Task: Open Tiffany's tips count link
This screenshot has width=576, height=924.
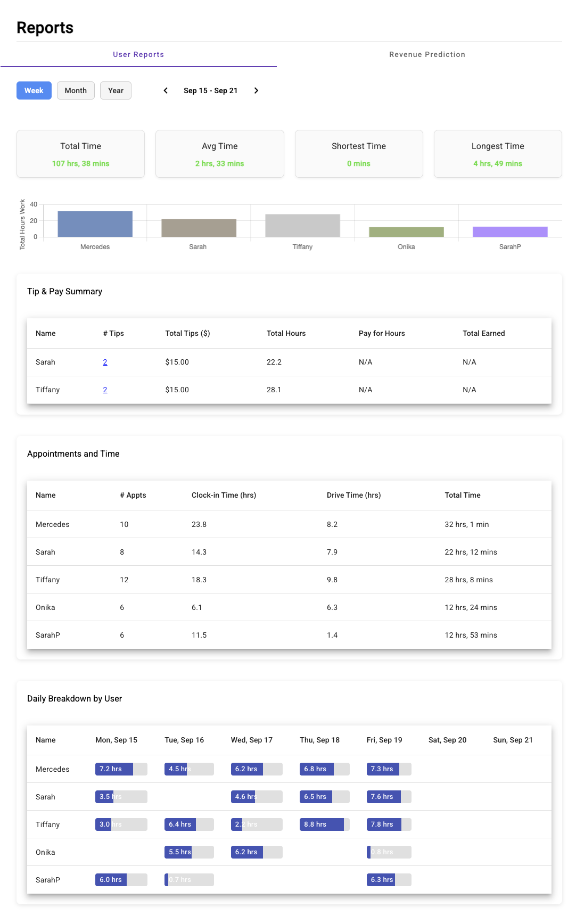Action: (x=105, y=390)
